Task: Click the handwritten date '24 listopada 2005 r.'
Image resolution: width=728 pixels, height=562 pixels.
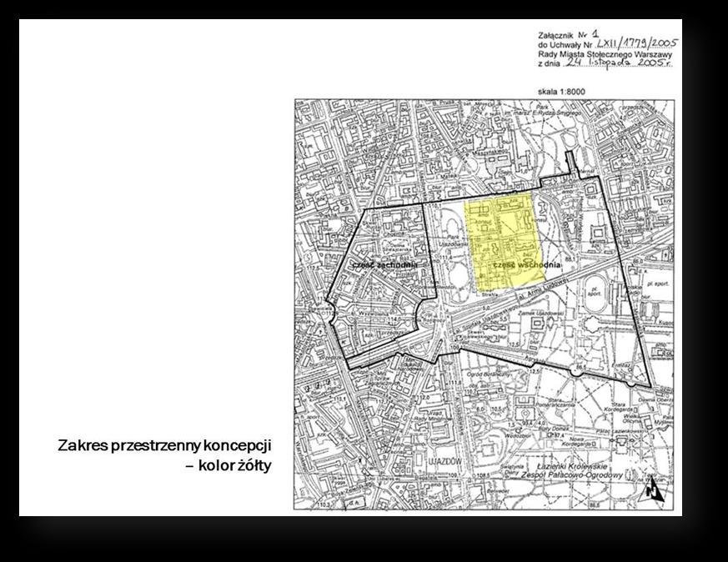Action: click(618, 63)
